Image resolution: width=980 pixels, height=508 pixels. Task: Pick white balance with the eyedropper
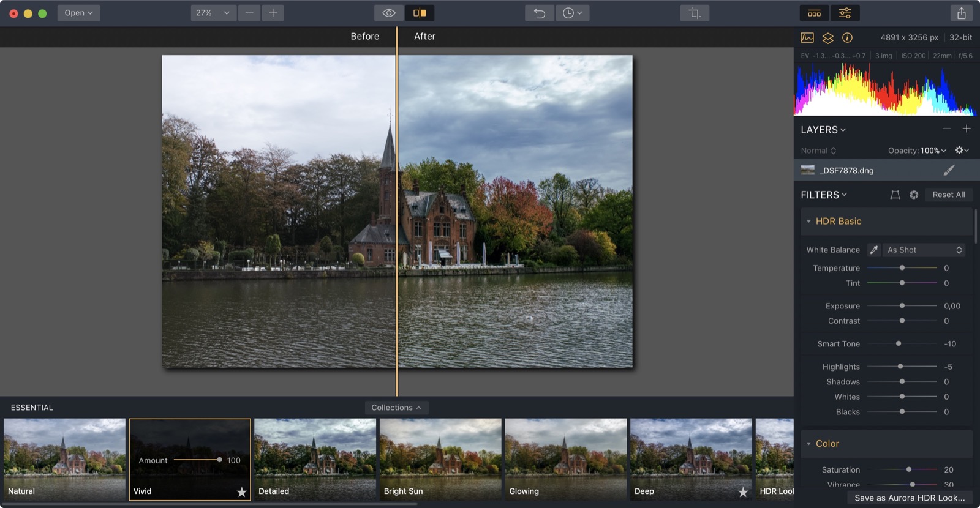tap(874, 250)
